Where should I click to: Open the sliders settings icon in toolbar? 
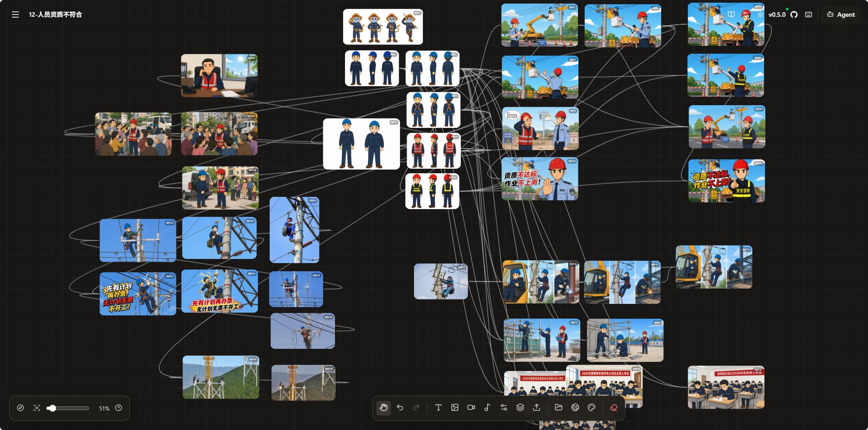(504, 407)
